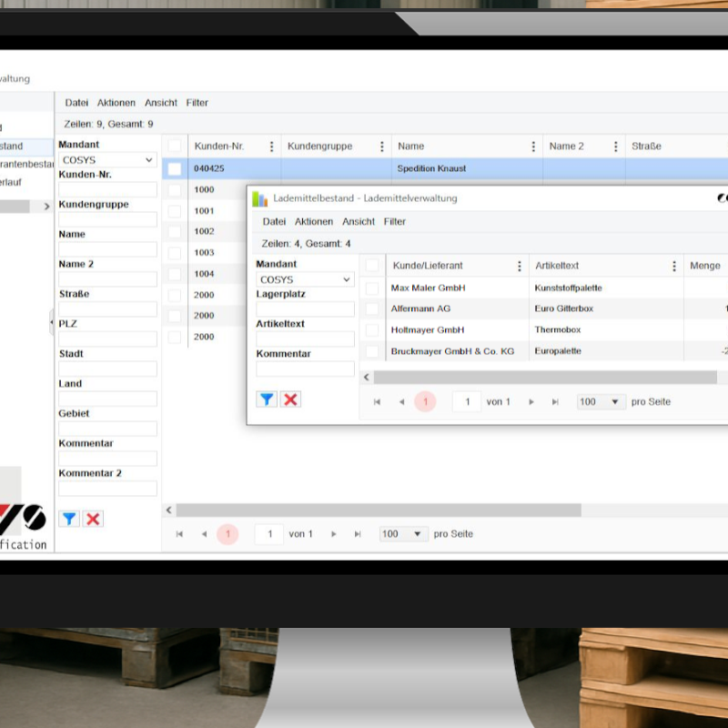Open Kunden-Nr. column options menu
Viewport: 728px width, 728px height.
coord(271,147)
